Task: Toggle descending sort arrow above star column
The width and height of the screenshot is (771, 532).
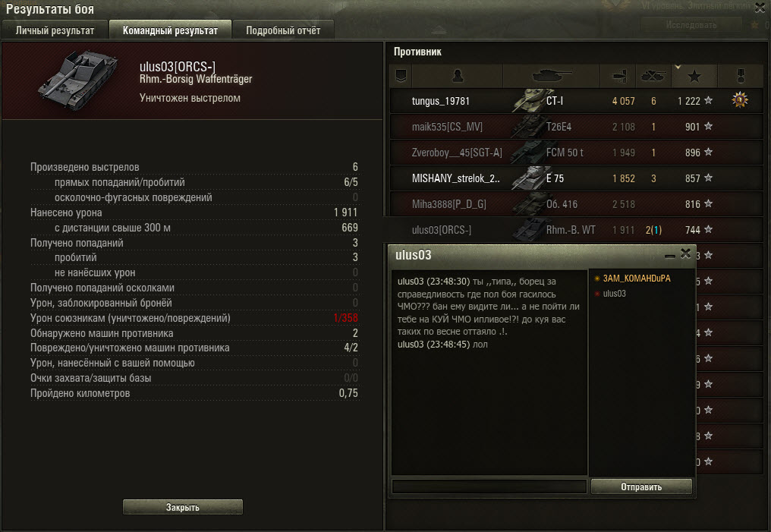Action: [x=678, y=67]
